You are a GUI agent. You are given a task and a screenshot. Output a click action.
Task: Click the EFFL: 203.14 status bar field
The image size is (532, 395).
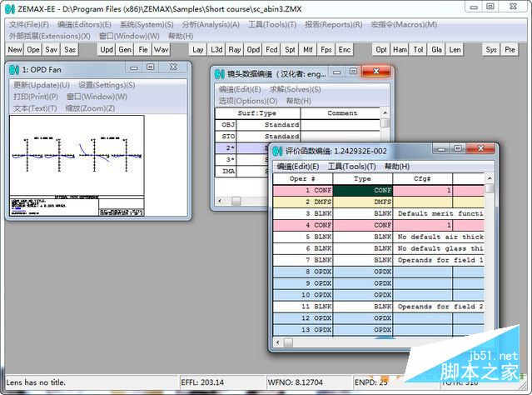click(221, 382)
